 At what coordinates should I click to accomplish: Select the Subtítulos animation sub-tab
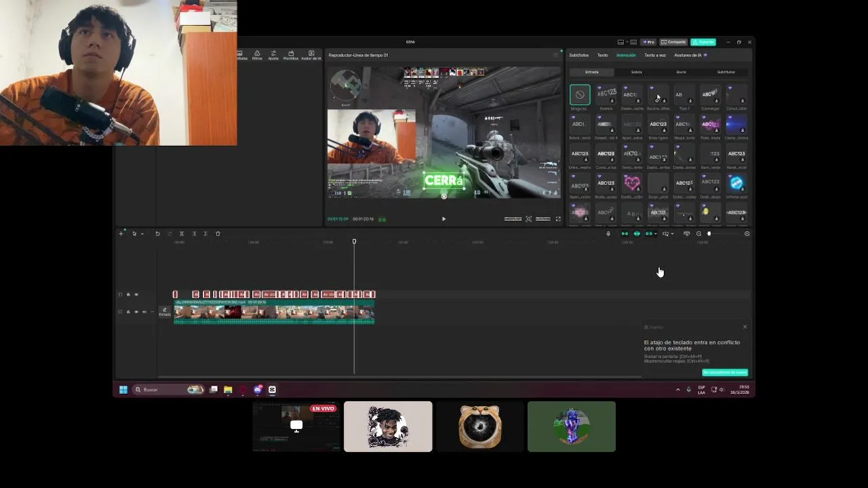click(726, 72)
